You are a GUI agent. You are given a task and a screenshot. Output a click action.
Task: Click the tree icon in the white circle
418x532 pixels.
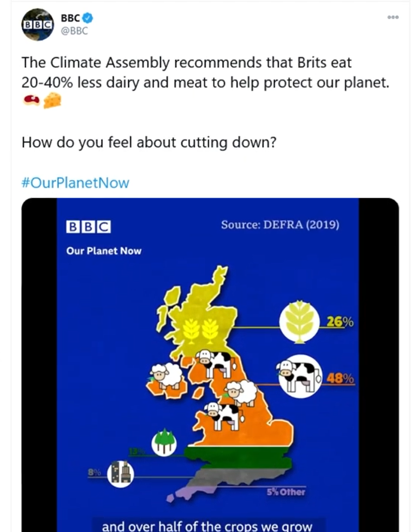pos(164,442)
